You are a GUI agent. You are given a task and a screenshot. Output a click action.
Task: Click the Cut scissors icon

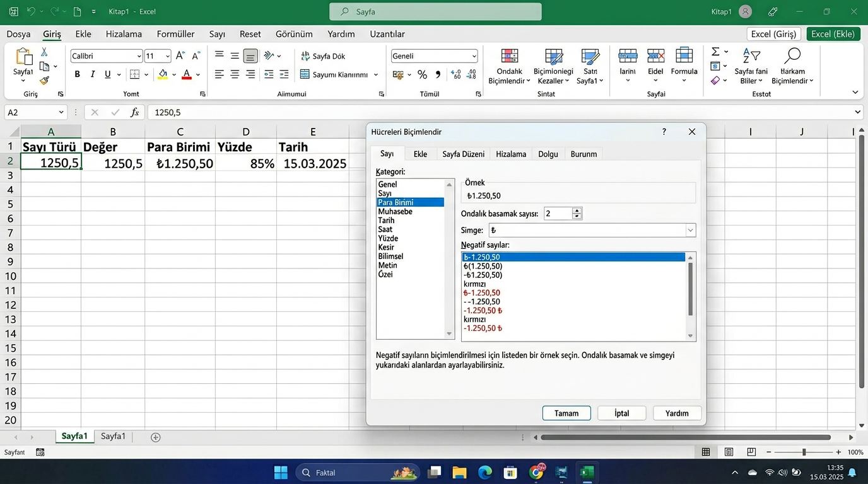click(44, 52)
